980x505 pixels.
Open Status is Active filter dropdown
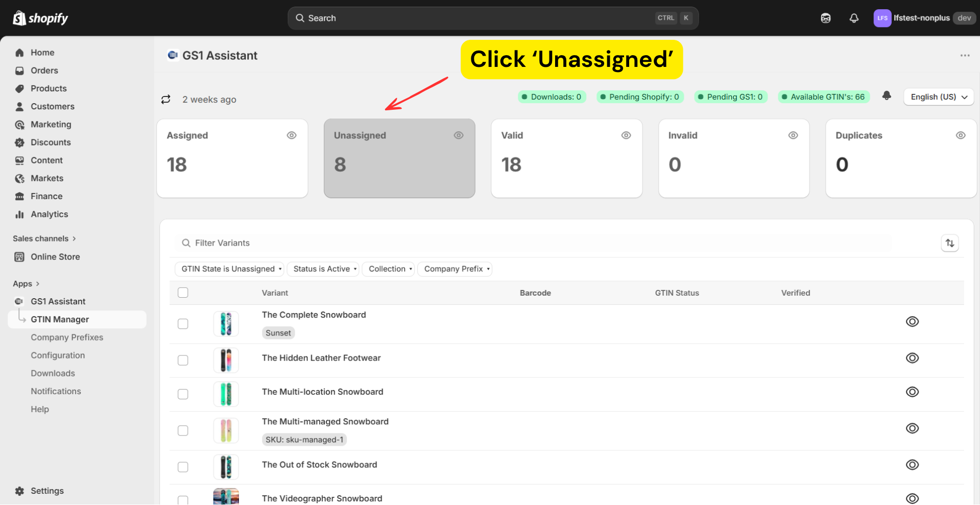coord(323,269)
